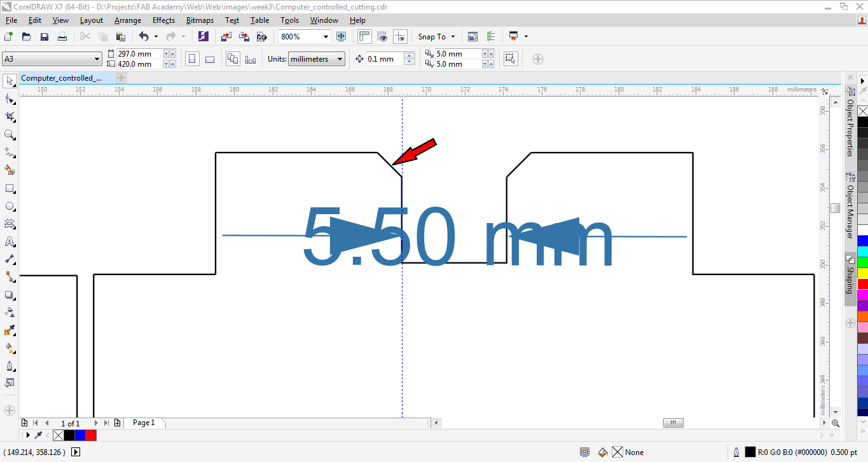The height and width of the screenshot is (462, 868).
Task: Pick the blue swatch in document palette
Action: 80,435
